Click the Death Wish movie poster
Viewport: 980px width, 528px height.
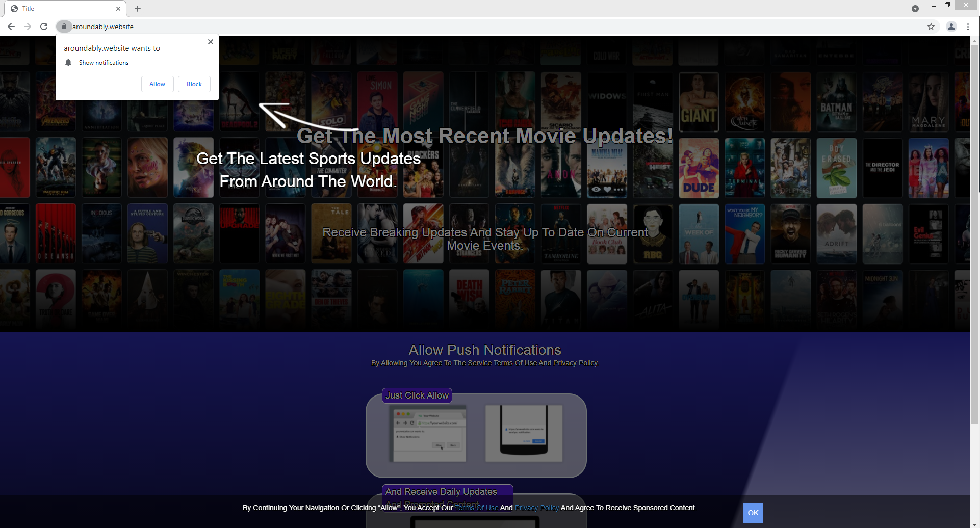click(x=469, y=300)
